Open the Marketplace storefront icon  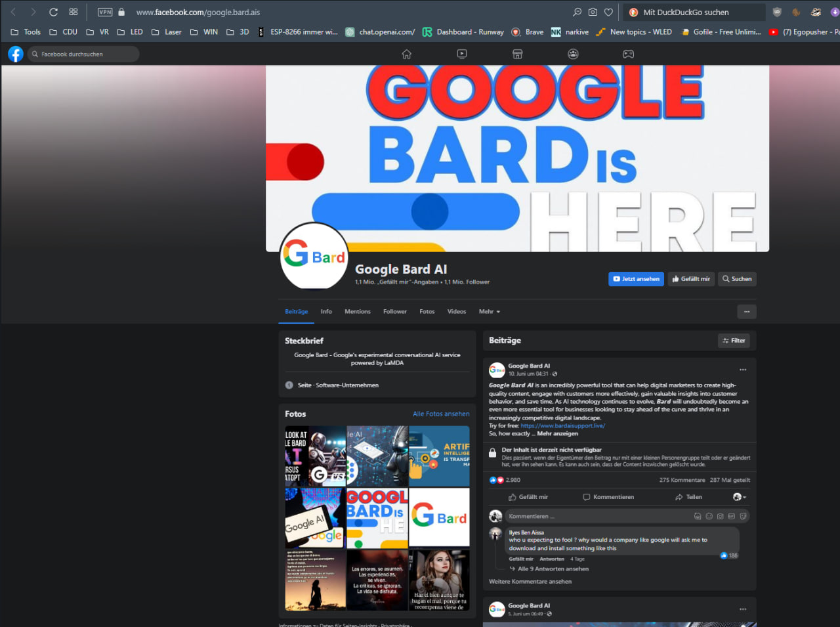(517, 54)
